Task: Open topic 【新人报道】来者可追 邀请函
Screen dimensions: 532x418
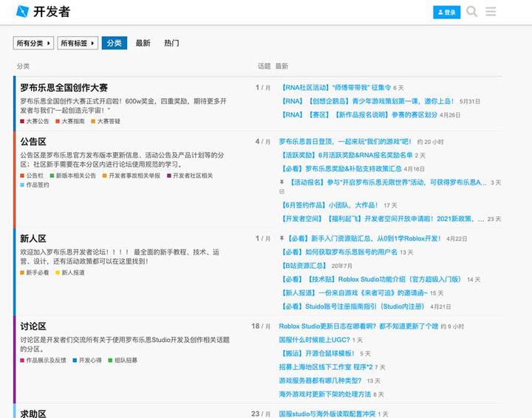Action: coord(353,293)
